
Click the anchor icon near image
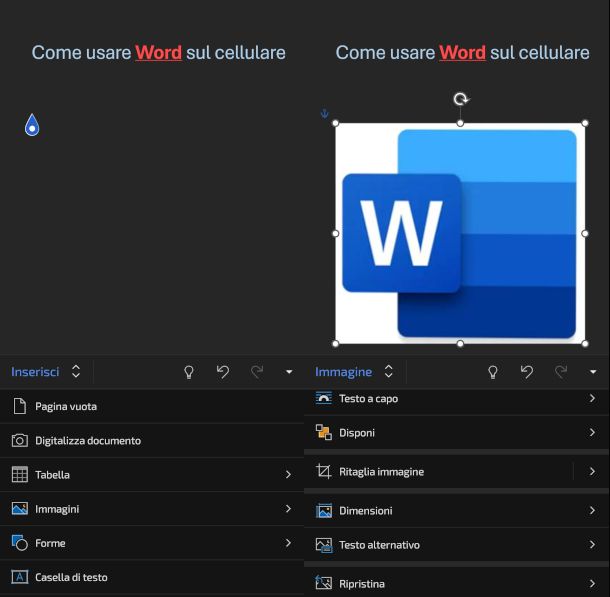point(324,114)
